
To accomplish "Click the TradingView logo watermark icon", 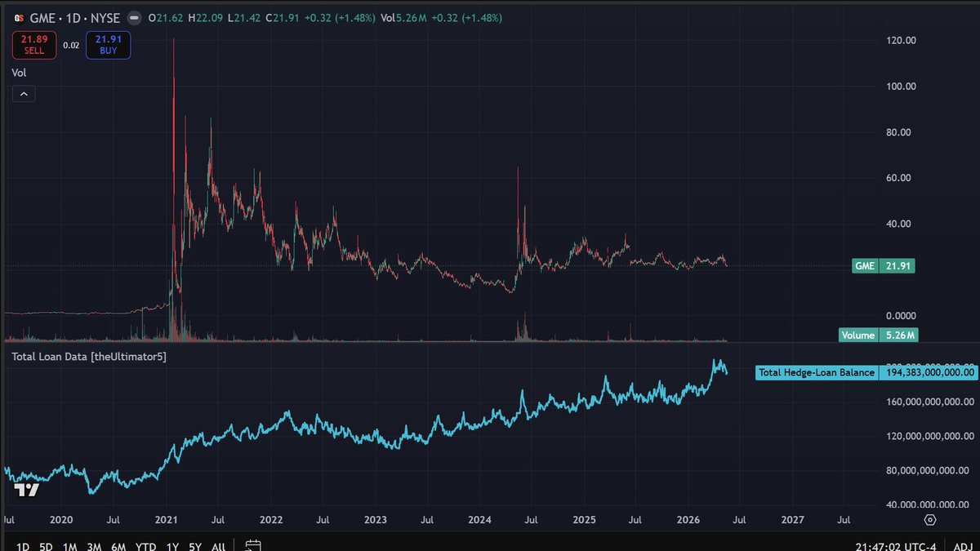I will [27, 490].
